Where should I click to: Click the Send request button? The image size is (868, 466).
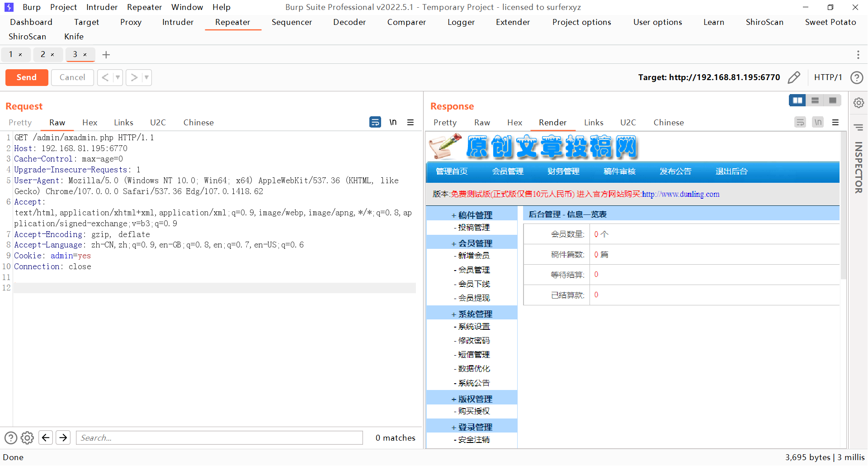(27, 77)
